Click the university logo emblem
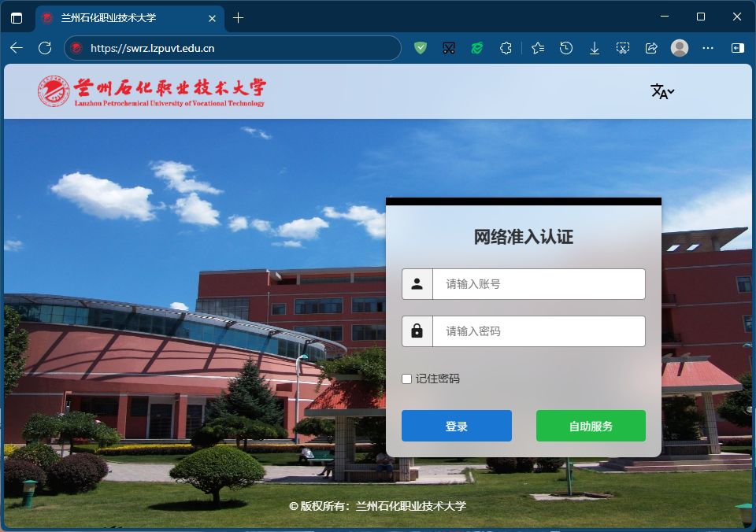The image size is (756, 532). click(54, 91)
